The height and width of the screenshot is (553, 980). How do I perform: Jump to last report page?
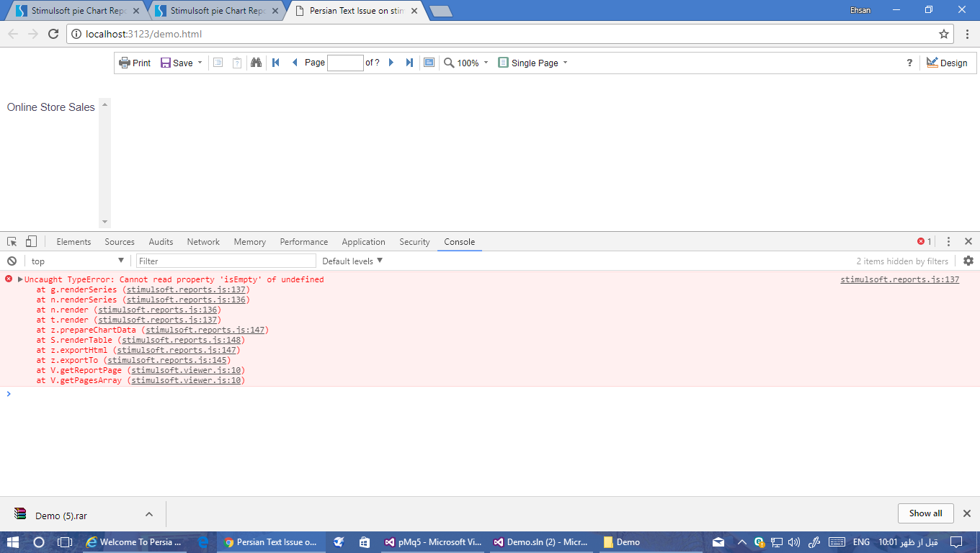pyautogui.click(x=409, y=63)
